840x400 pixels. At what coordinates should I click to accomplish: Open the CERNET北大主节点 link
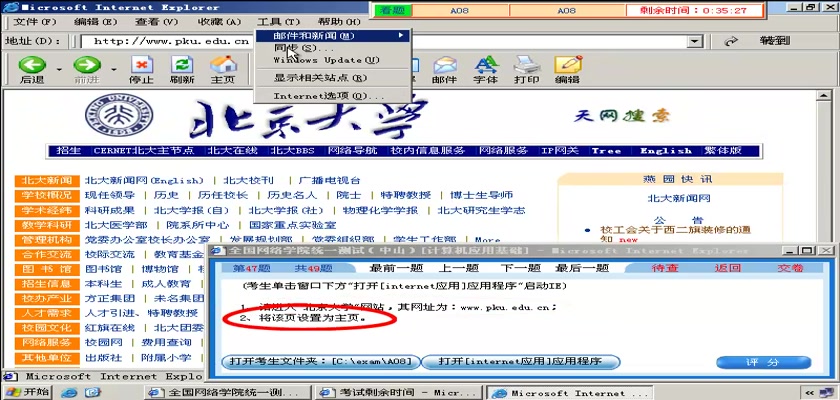(144, 151)
